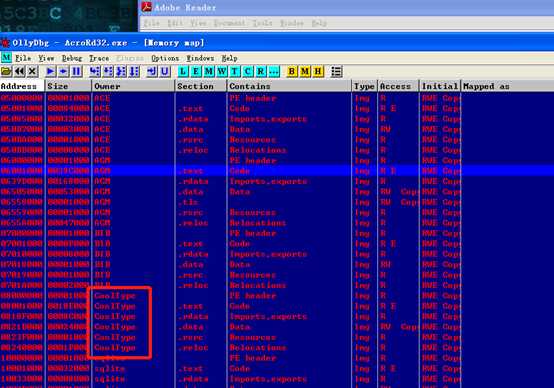This screenshot has width=554, height=388.
Task: Click the Initial column header
Action: click(440, 86)
